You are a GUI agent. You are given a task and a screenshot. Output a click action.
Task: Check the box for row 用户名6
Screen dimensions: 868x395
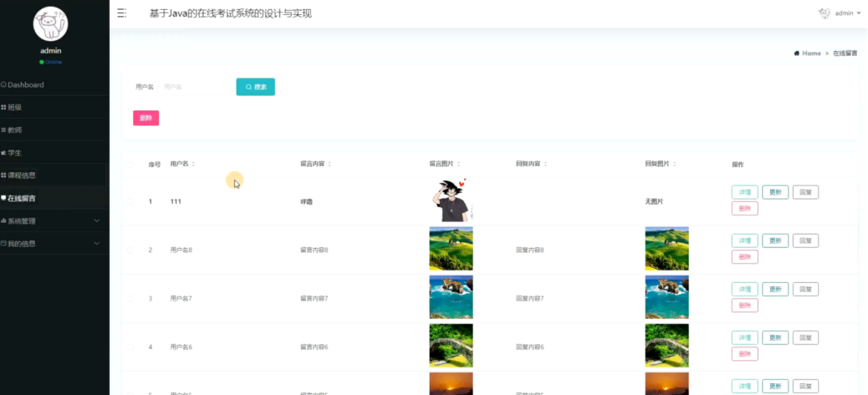point(130,347)
